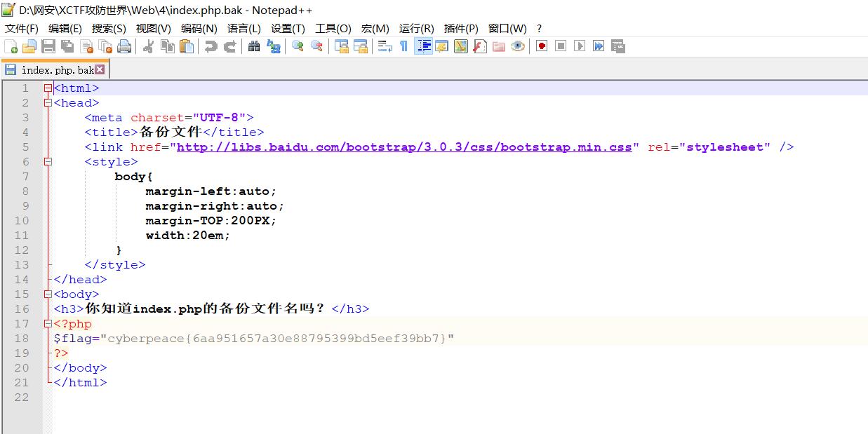Open the 编码(N) menu
Image resolution: width=868 pixels, height=434 pixels.
point(199,28)
